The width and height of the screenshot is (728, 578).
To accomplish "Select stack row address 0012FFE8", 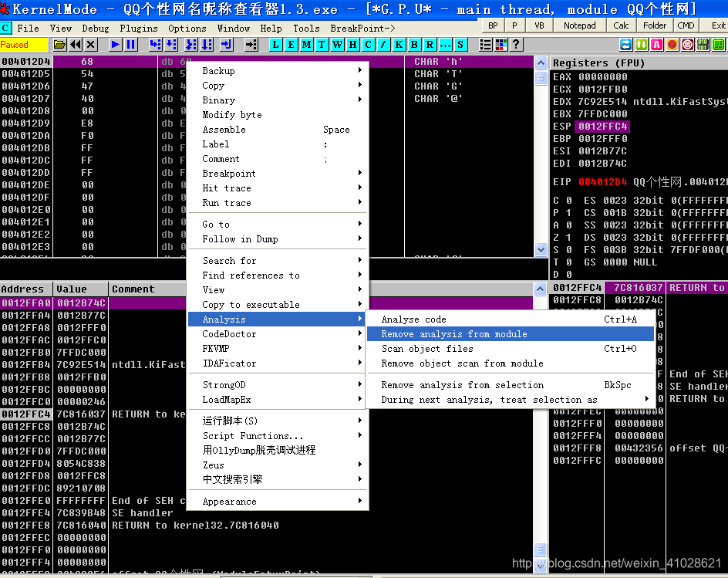I will click(x=26, y=525).
